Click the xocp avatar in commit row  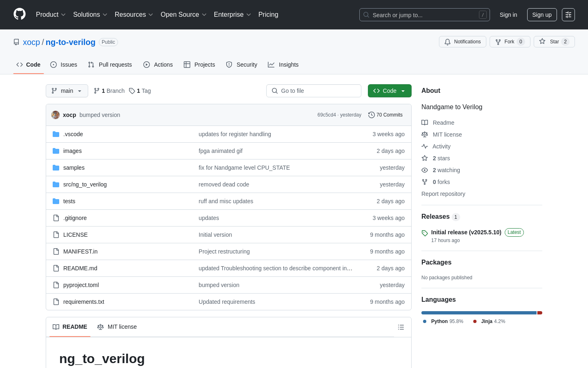(x=56, y=115)
